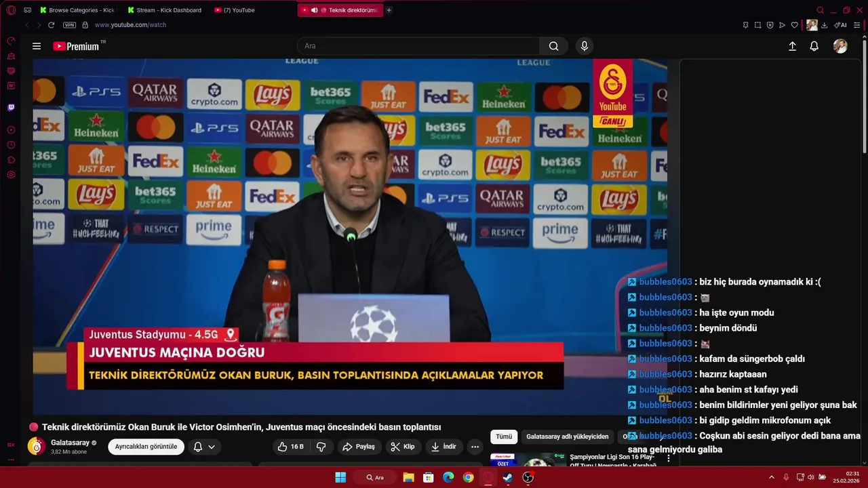Dislike the video
868x488 pixels.
click(321, 447)
